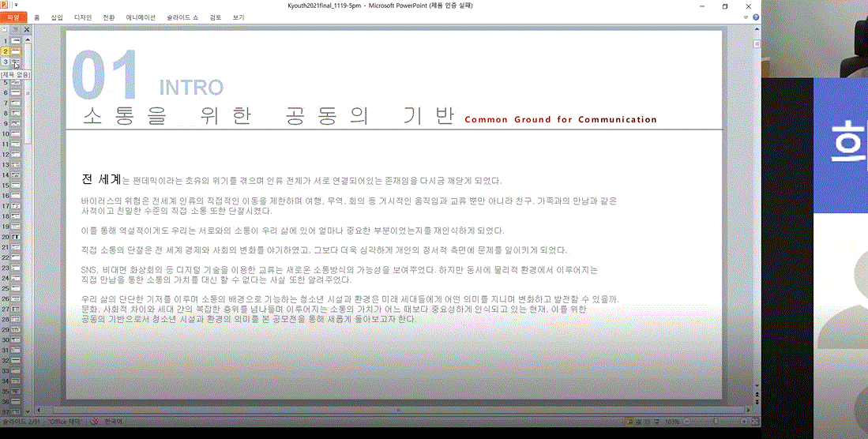The width and height of the screenshot is (868, 439).
Task: Open the 애니메이션 ribbon tab
Action: [x=141, y=17]
